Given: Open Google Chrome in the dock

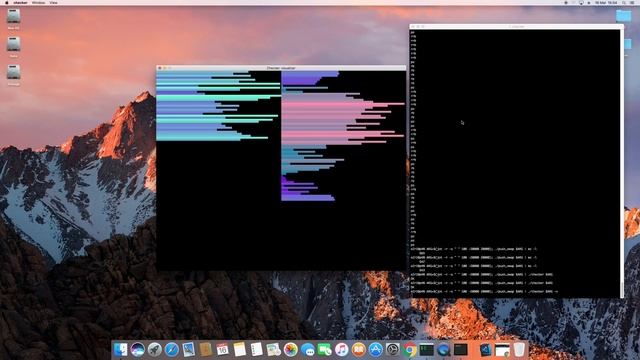Looking at the screenshot, I should (409, 350).
